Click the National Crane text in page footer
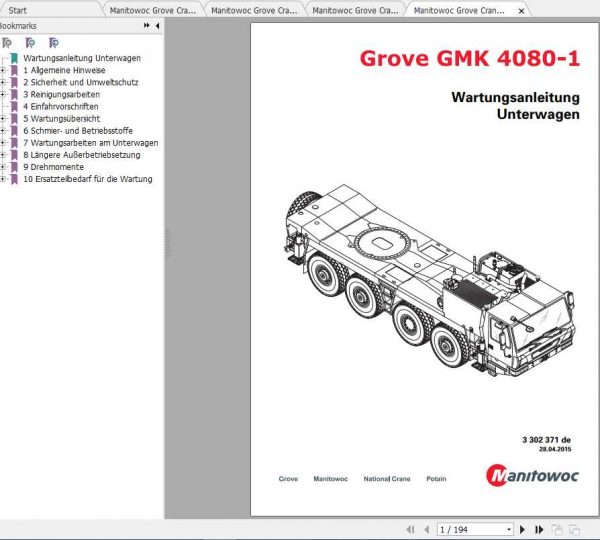600x540 pixels. [387, 479]
